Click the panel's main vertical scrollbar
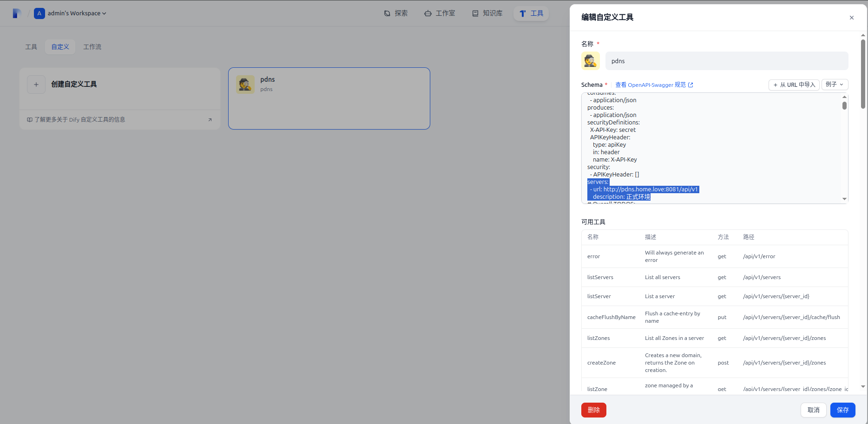Image resolution: width=868 pixels, height=424 pixels. coord(863,74)
